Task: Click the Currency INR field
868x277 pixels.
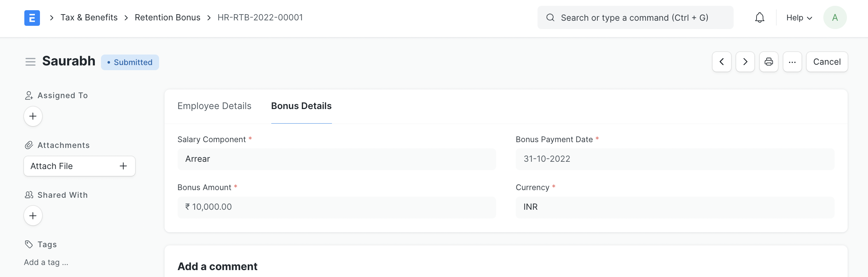Action: pyautogui.click(x=675, y=207)
